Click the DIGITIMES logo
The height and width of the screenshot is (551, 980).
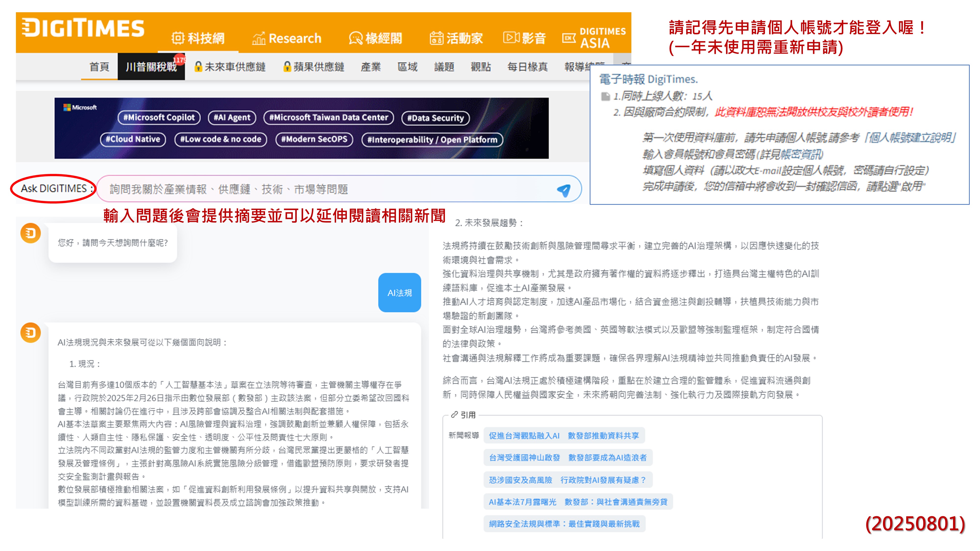(83, 28)
